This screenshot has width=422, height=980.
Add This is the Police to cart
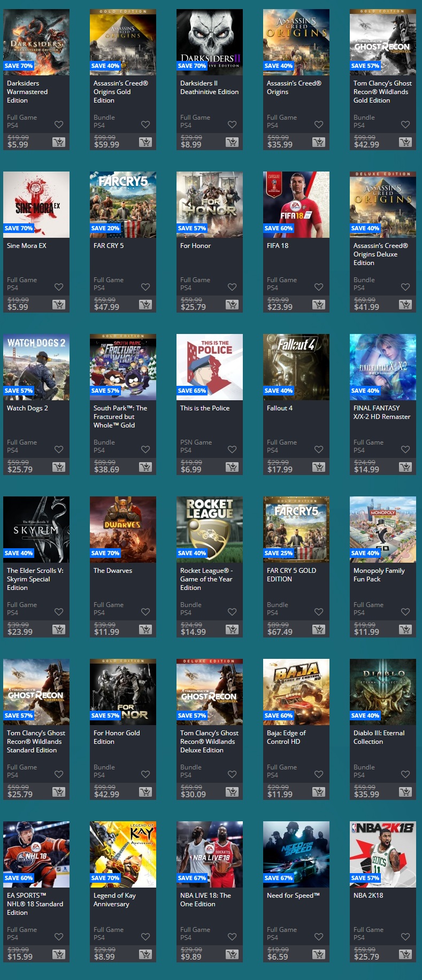[232, 467]
